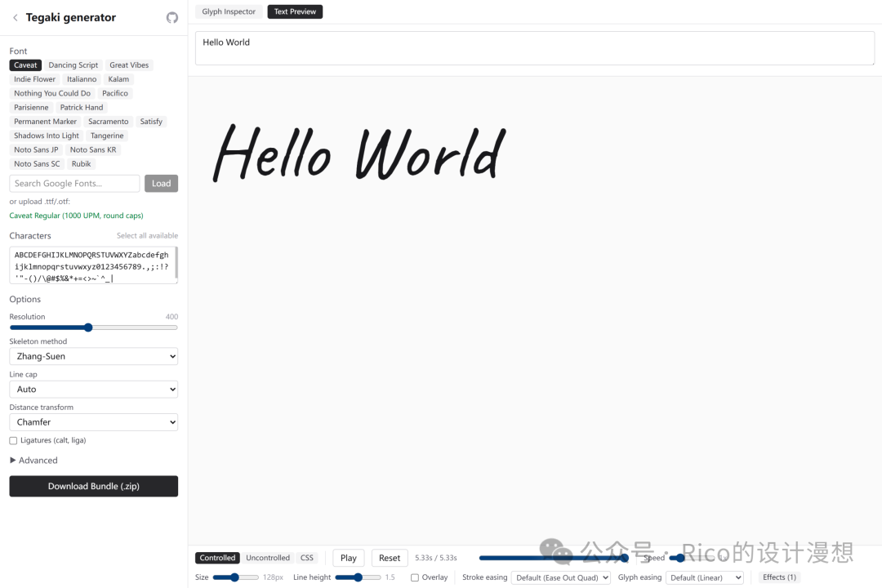Open the Stroke easing dropdown
The height and width of the screenshot is (588, 882).
[560, 577]
